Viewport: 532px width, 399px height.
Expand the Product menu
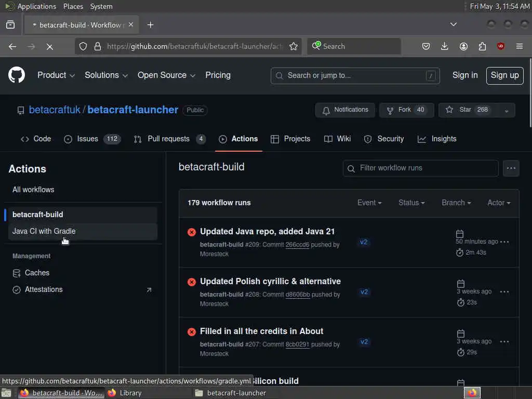pyautogui.click(x=56, y=75)
